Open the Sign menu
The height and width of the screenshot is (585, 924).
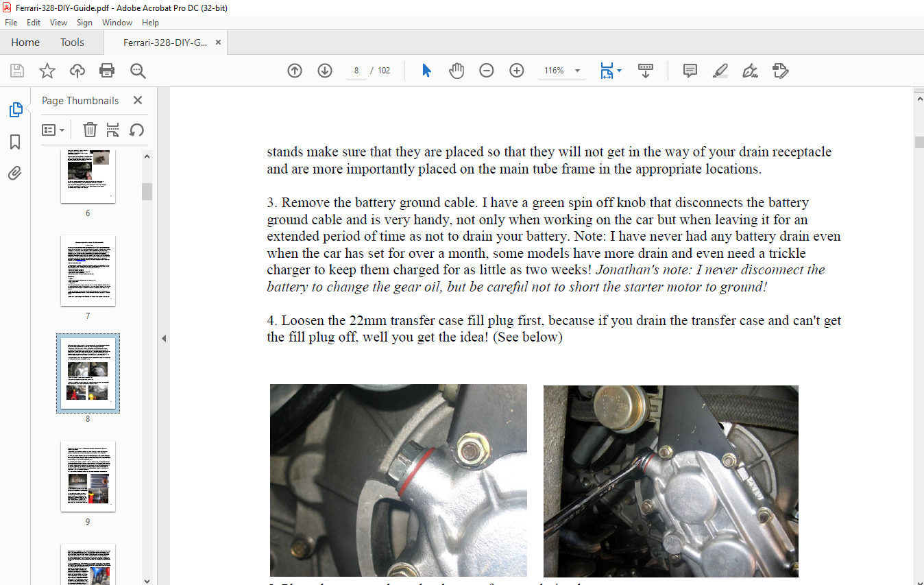click(84, 23)
